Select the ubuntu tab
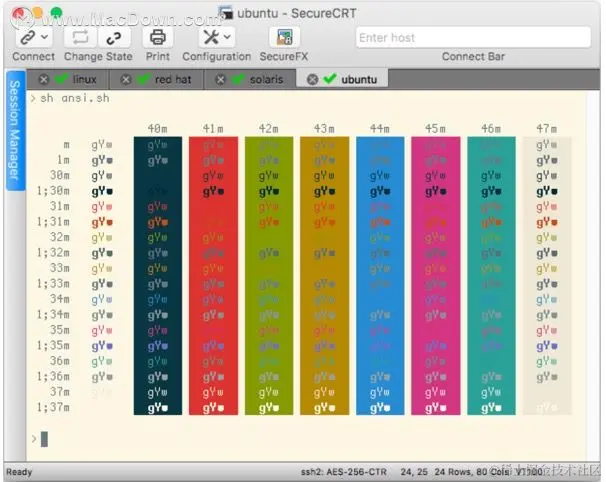The image size is (606, 482). (342, 79)
